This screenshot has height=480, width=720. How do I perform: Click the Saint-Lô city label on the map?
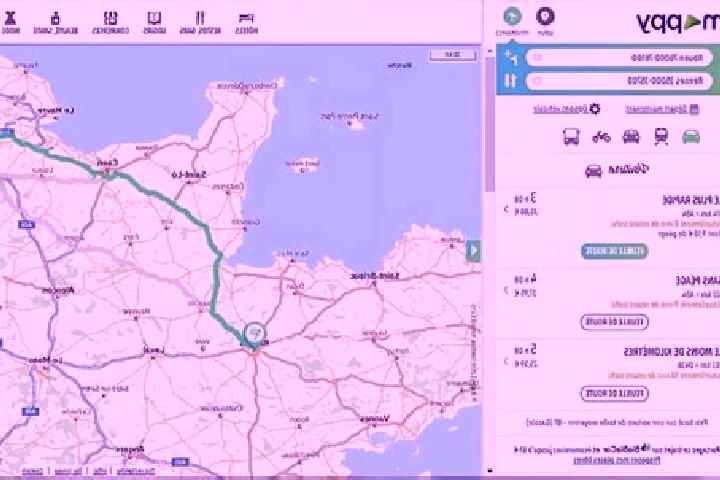(x=189, y=175)
